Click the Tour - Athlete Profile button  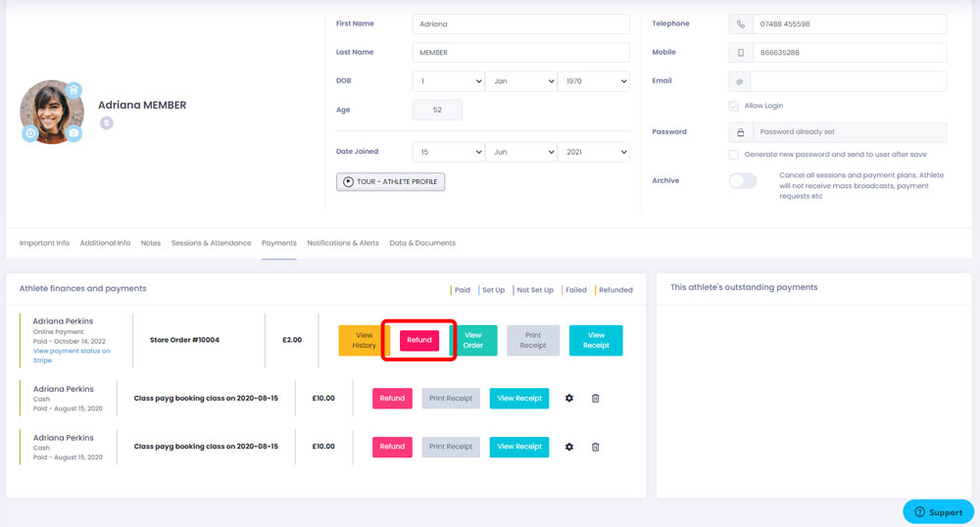coord(390,182)
